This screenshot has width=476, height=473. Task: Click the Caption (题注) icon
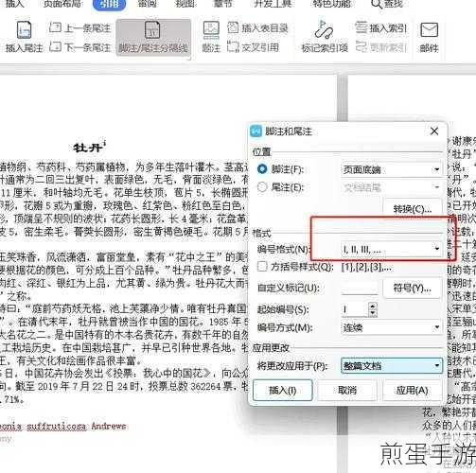tap(211, 30)
